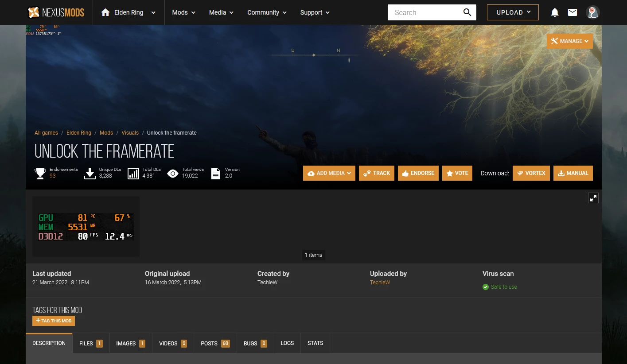Click the user profile avatar

pyautogui.click(x=592, y=12)
